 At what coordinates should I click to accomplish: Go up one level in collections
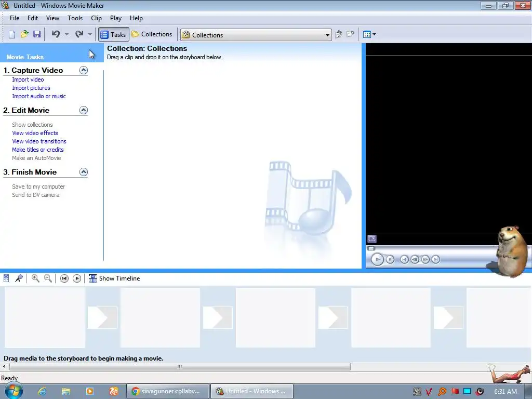tap(338, 34)
